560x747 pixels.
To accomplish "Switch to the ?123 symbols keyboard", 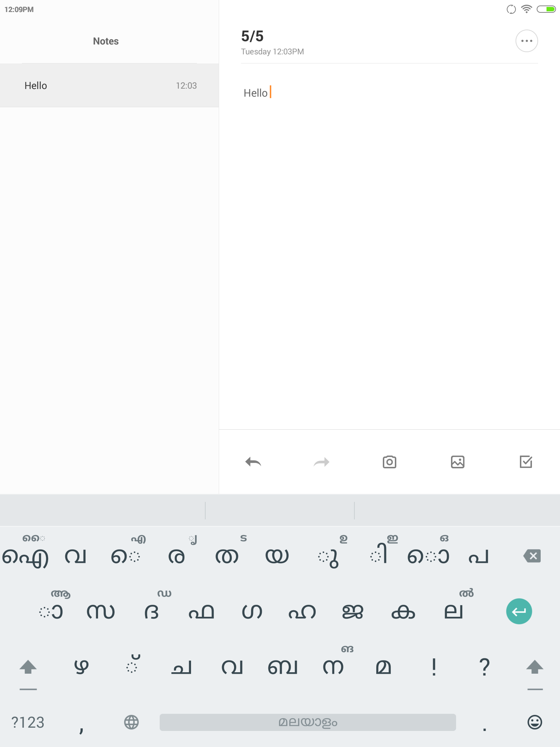I will 28,722.
